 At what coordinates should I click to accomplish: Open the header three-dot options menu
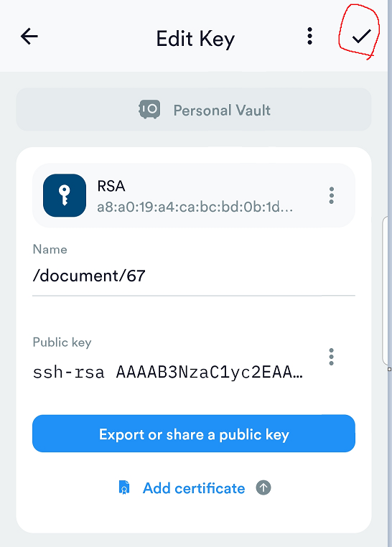(309, 37)
